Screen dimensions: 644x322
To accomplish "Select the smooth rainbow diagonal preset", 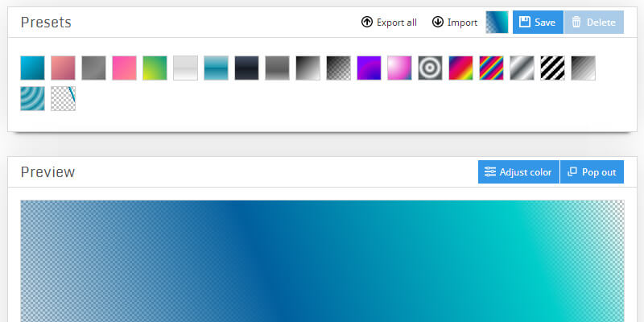I will pyautogui.click(x=460, y=68).
